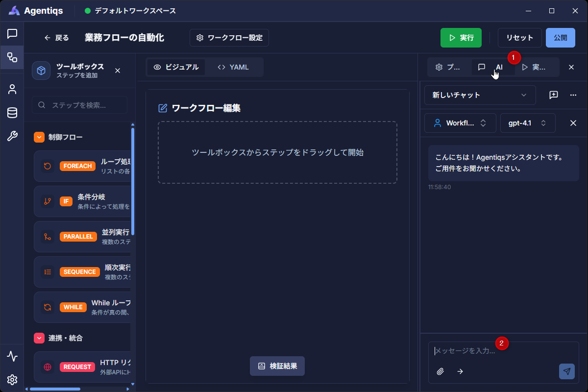The image size is (588, 392).
Task: Click the new chat plus icon
Action: [554, 95]
